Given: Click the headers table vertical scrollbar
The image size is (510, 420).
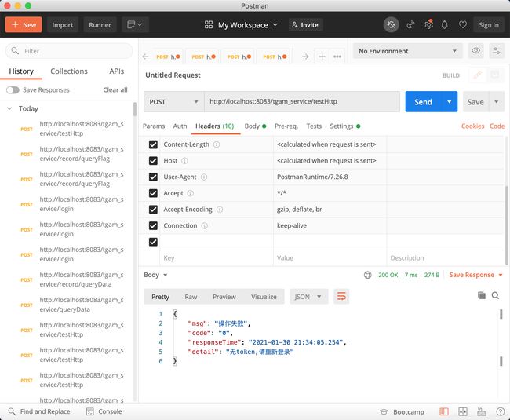Looking at the screenshot, I should click(x=507, y=225).
